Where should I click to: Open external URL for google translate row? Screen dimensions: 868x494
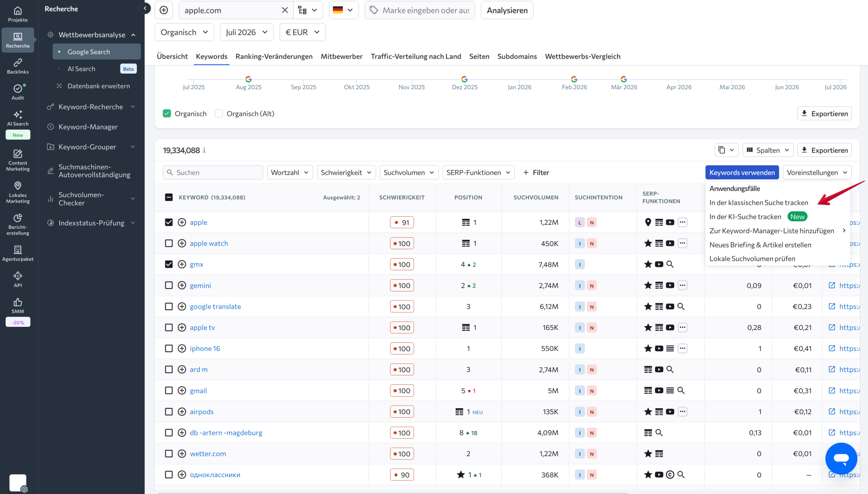(x=832, y=307)
